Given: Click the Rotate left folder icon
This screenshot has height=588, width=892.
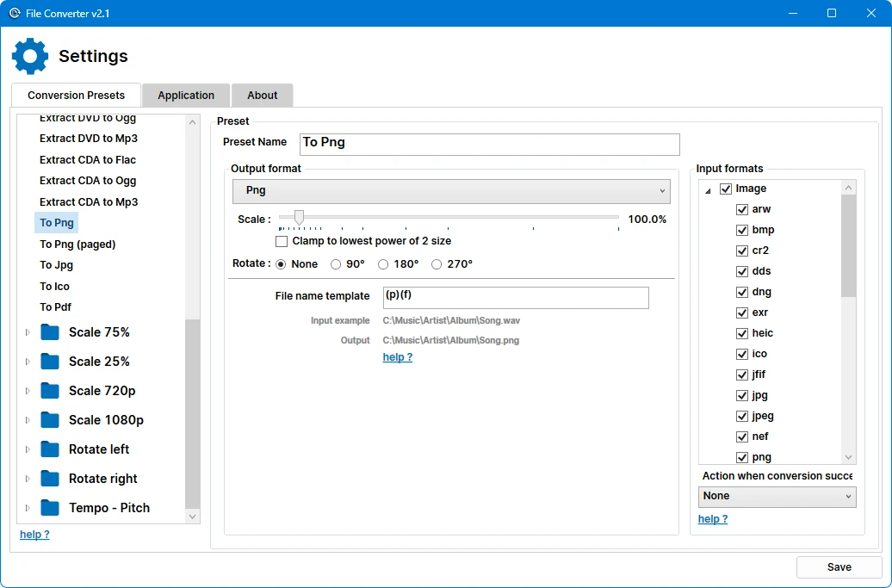Looking at the screenshot, I should point(50,449).
